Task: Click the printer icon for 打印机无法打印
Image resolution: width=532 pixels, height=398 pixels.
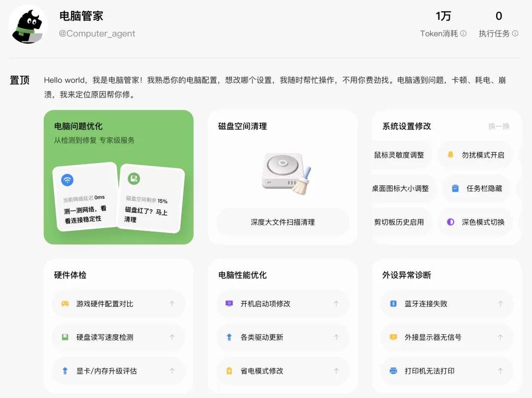Action: click(393, 371)
